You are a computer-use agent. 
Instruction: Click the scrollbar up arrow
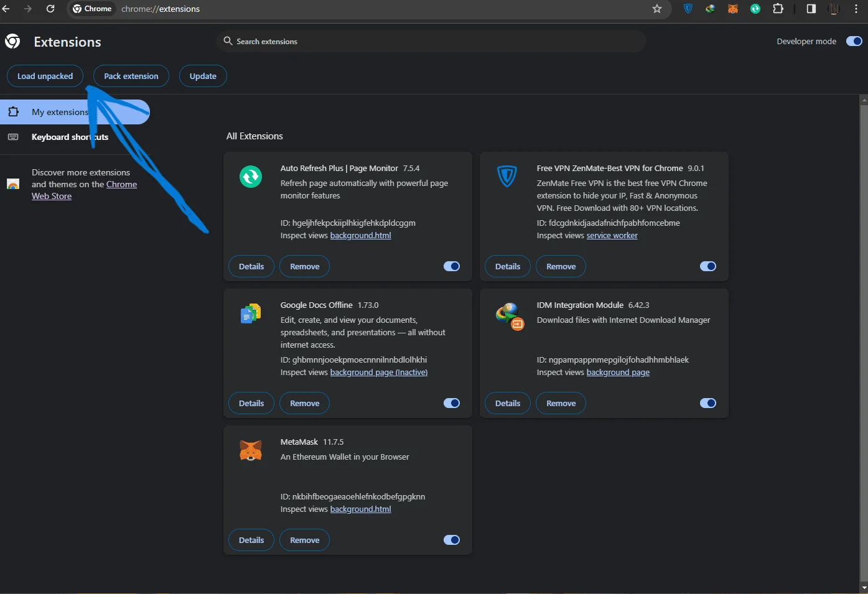point(864,100)
